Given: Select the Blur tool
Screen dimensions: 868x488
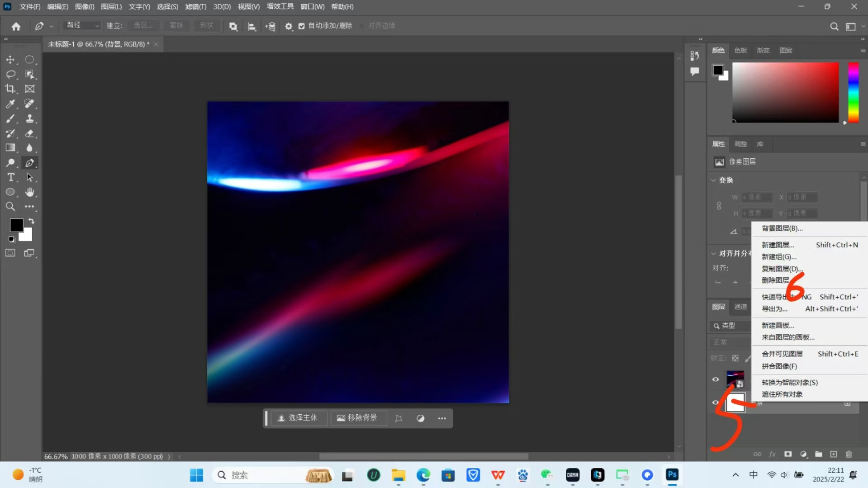Looking at the screenshot, I should 29,148.
